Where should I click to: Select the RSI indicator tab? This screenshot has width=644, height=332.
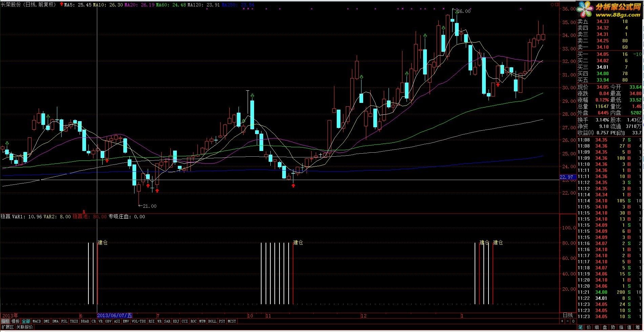pos(151,321)
